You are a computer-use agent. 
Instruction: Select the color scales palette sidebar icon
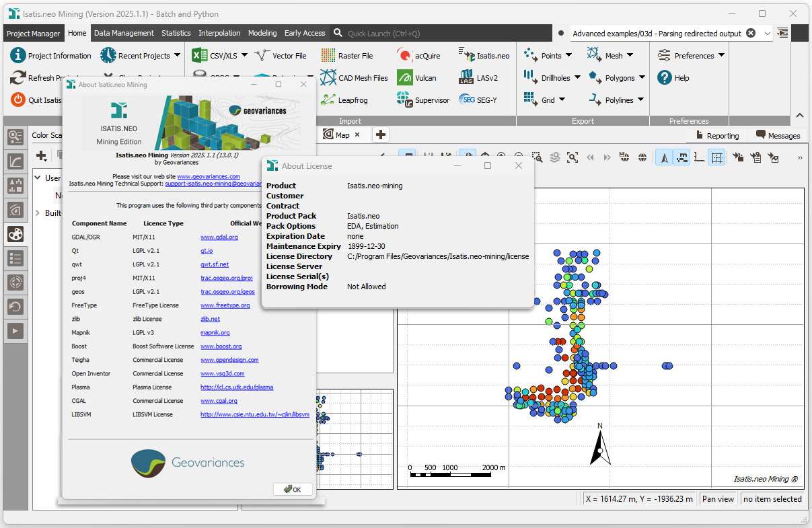click(x=15, y=234)
